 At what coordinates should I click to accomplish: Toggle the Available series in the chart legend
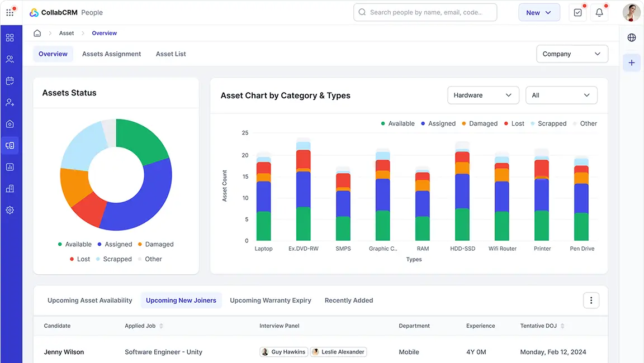(397, 123)
